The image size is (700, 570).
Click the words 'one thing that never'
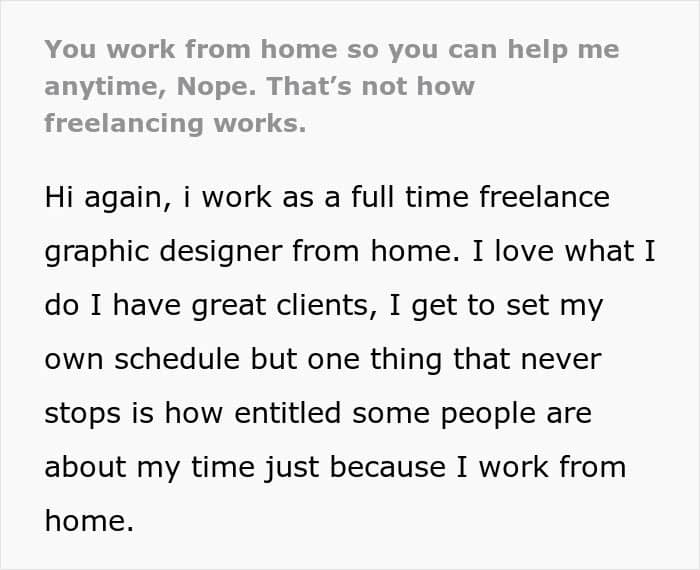click(455, 359)
